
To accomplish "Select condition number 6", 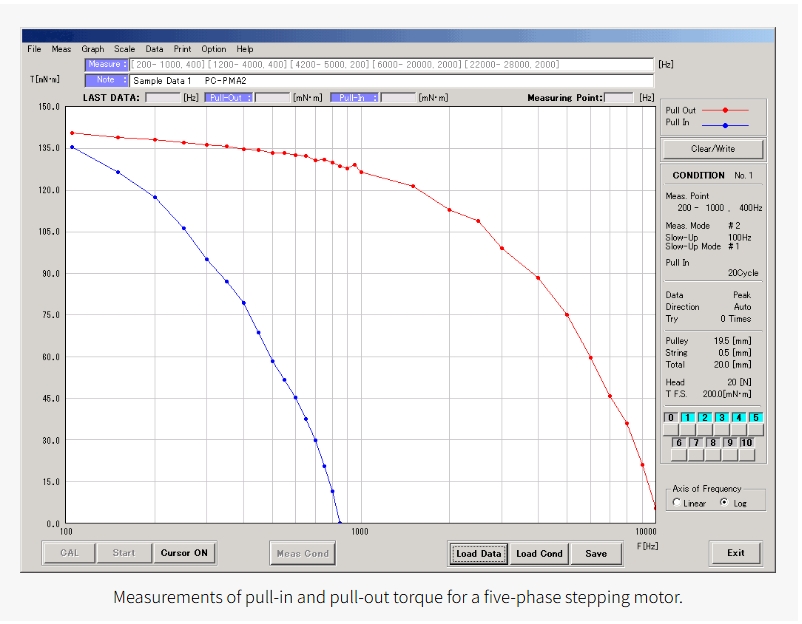I will click(679, 442).
